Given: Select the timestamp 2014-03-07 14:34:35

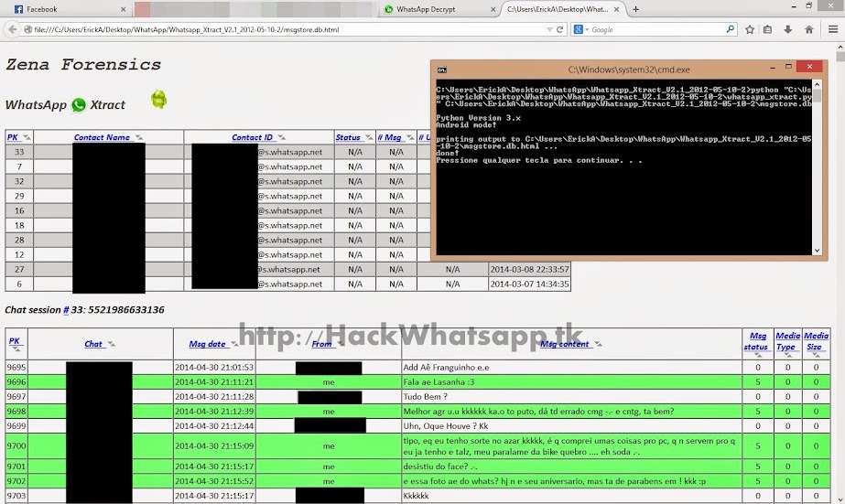Looking at the screenshot, I should pos(529,284).
